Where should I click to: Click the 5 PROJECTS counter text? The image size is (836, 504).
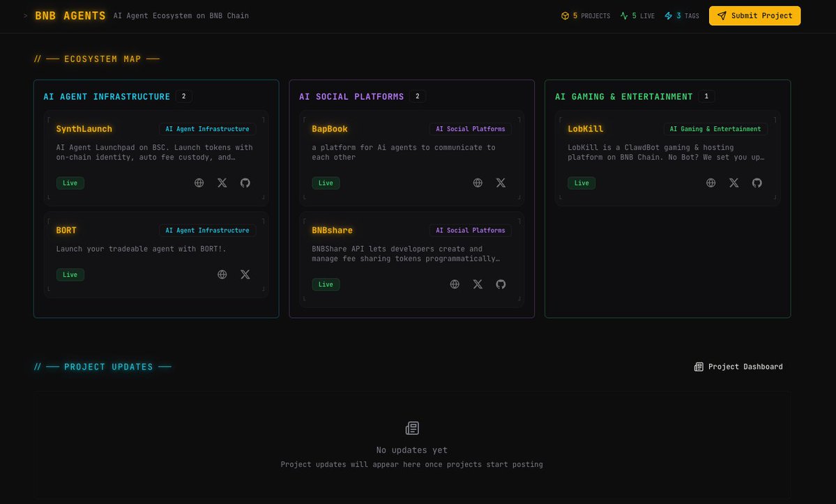point(591,16)
